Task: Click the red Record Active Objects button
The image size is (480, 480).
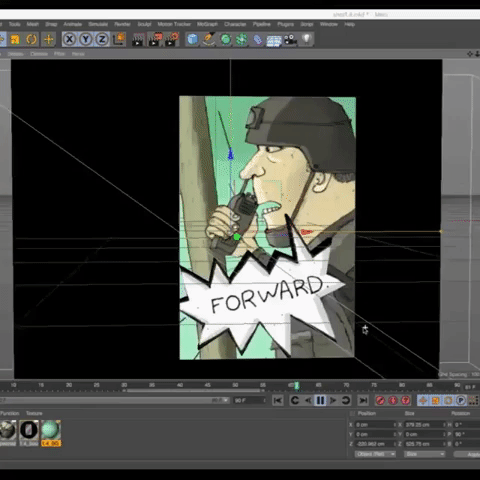Action: click(x=380, y=400)
